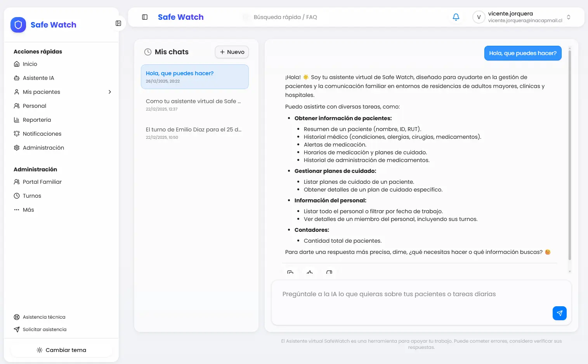
Task: Copy the assistant response using the copy icon
Action: (290, 272)
